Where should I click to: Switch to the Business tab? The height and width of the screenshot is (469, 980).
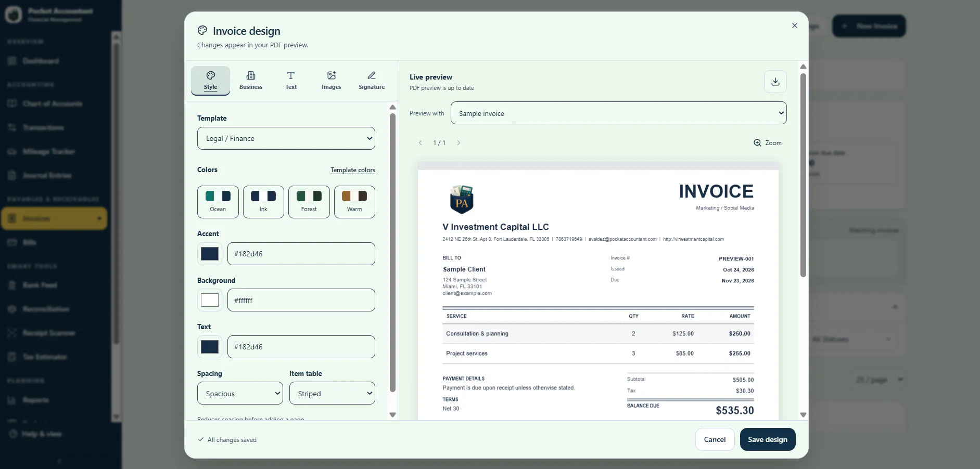[251, 81]
